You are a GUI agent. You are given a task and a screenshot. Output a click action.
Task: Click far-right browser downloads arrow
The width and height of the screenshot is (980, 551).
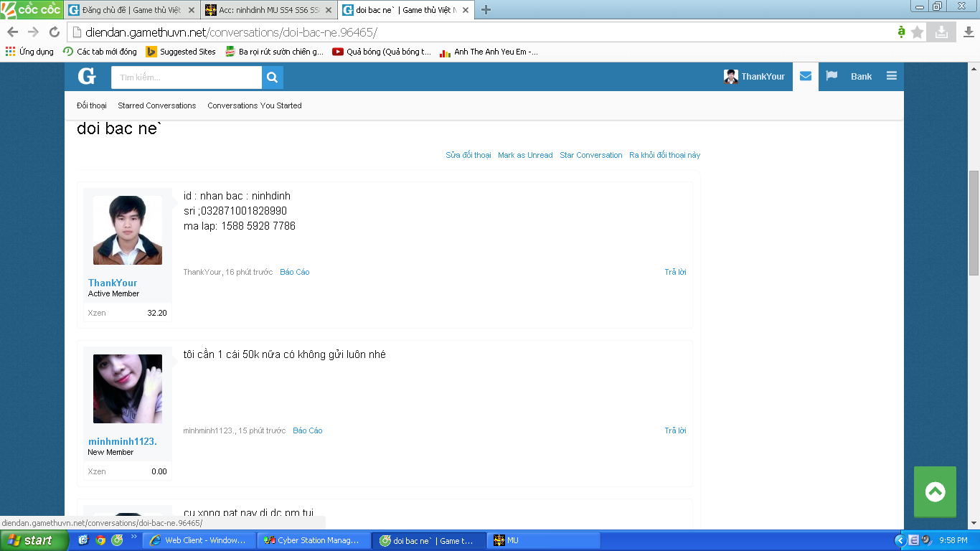tap(969, 32)
